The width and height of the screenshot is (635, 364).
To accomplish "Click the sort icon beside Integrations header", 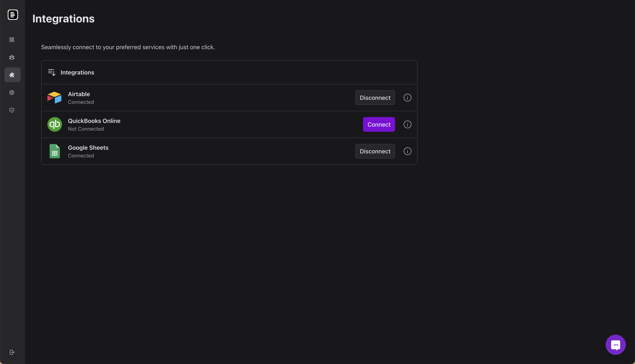I will 52,72.
